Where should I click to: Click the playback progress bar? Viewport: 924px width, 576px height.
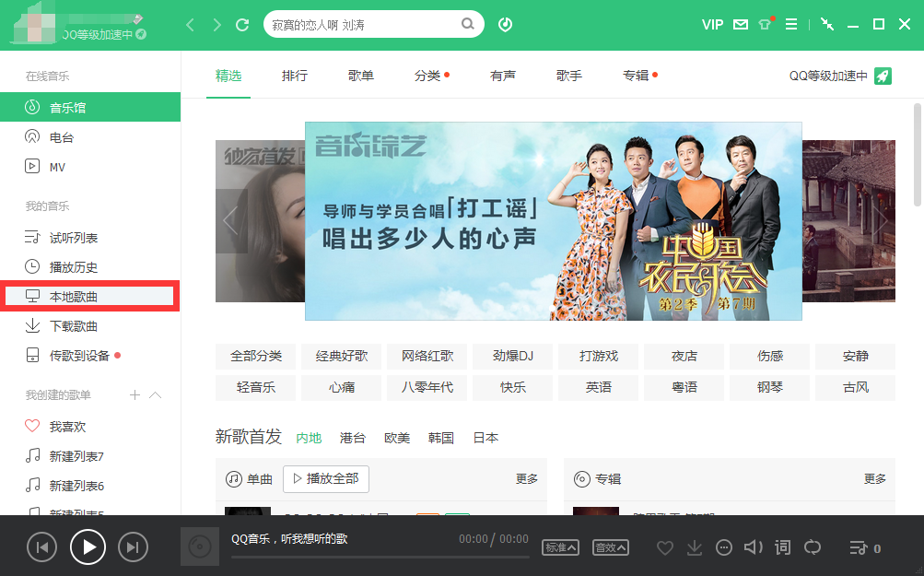(380, 557)
